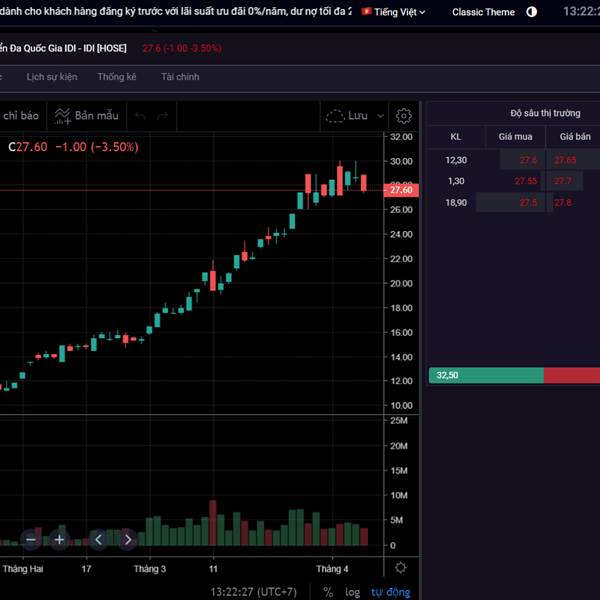Click the Tháng 4 date label

pyautogui.click(x=332, y=569)
